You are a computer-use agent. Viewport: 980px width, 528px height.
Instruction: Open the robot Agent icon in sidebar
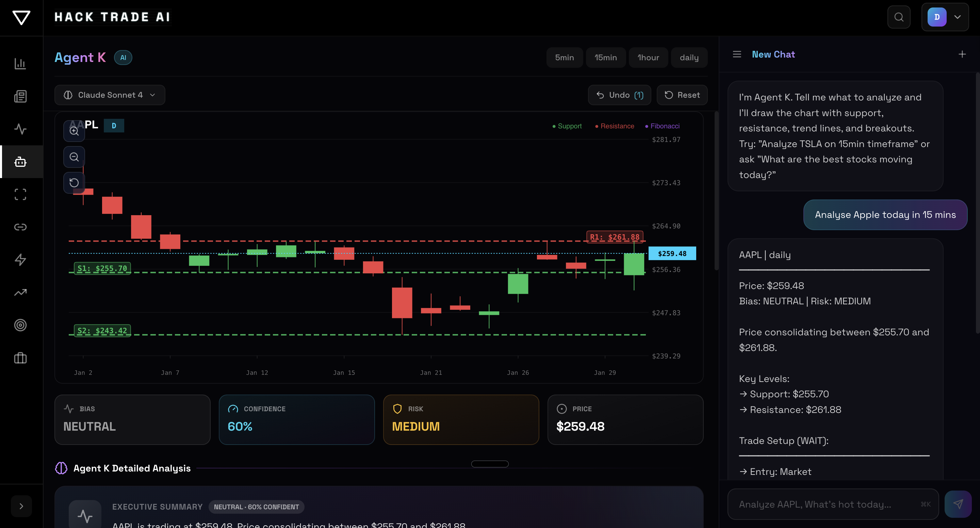tap(20, 162)
